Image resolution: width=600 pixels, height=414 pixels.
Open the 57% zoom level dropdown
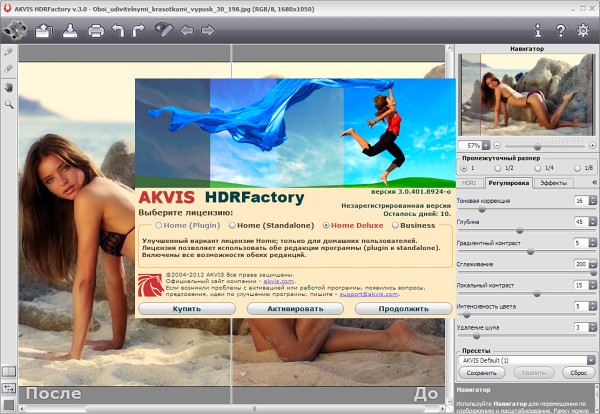[x=486, y=145]
